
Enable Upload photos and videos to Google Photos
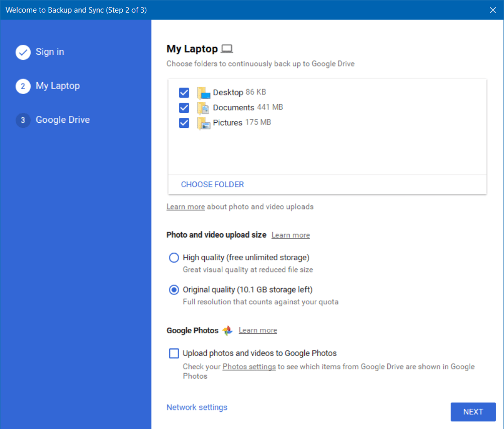pos(174,353)
